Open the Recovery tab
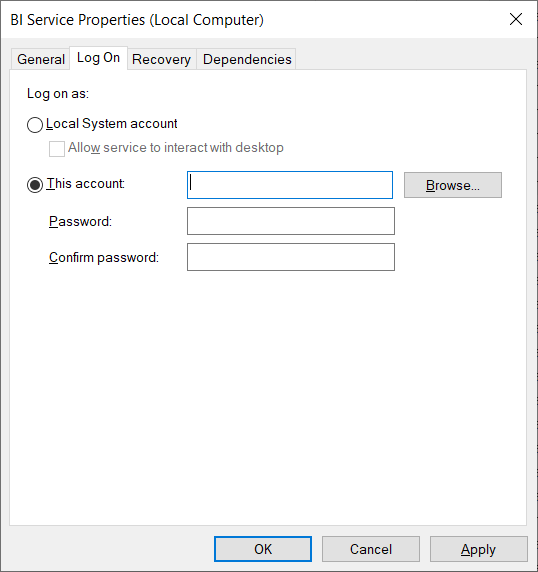 tap(161, 59)
